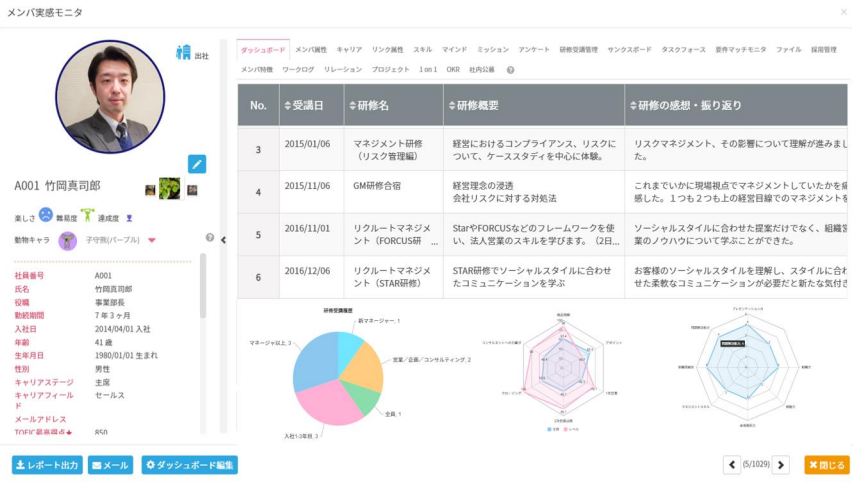Click the green 難易度 weightlifter icon
Image resolution: width=854 pixels, height=482 pixels.
point(87,215)
